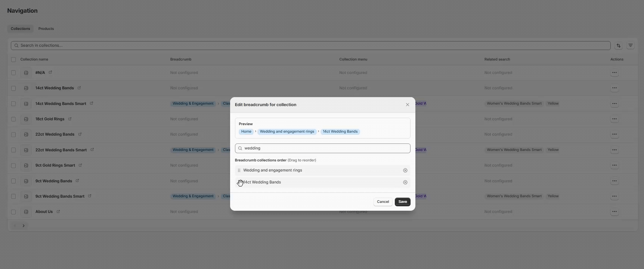Click thumbnail icon of 18ct Gold Rings
644x269 pixels.
tap(26, 119)
